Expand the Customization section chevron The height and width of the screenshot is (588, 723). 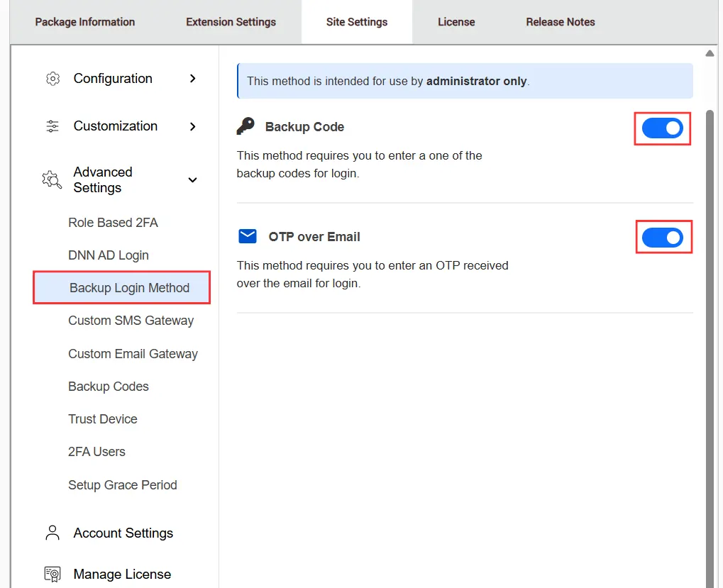[x=192, y=126]
